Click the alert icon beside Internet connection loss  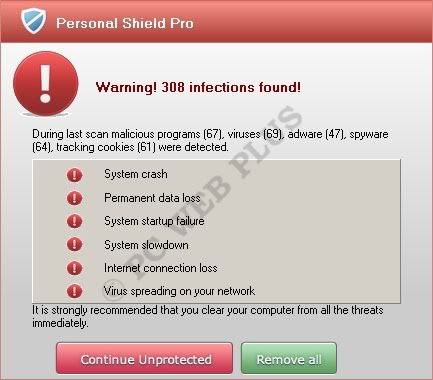74,268
